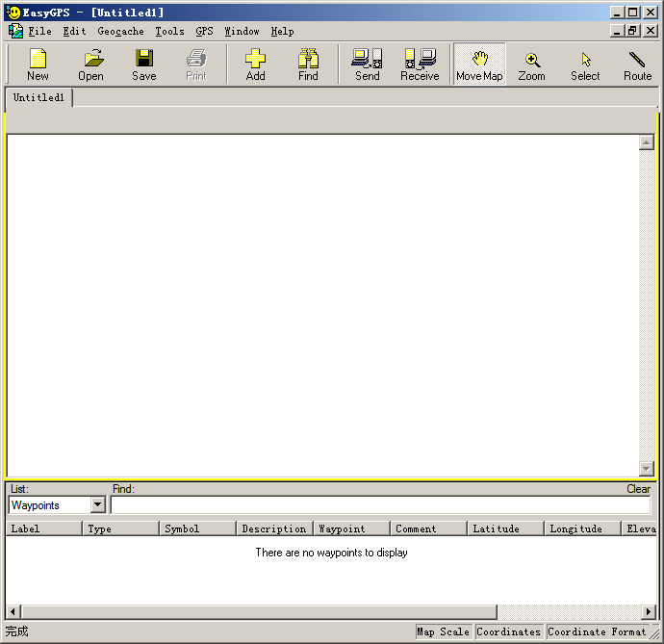
Task: Activate the Move Map hand tool
Action: [479, 64]
